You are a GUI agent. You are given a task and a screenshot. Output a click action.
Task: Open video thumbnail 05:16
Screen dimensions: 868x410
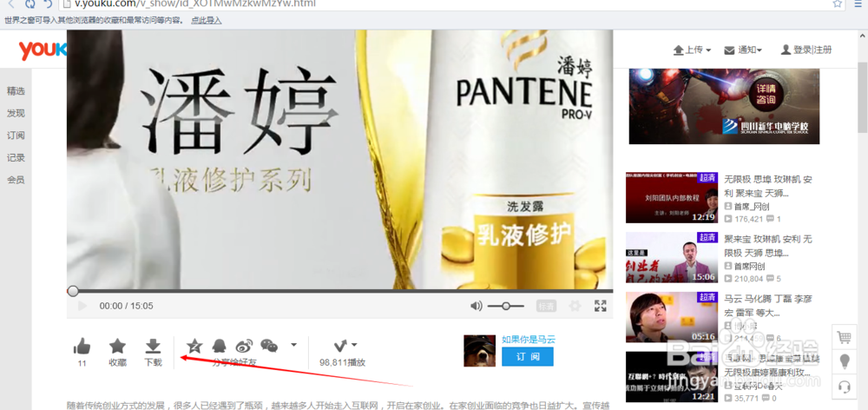coord(672,317)
